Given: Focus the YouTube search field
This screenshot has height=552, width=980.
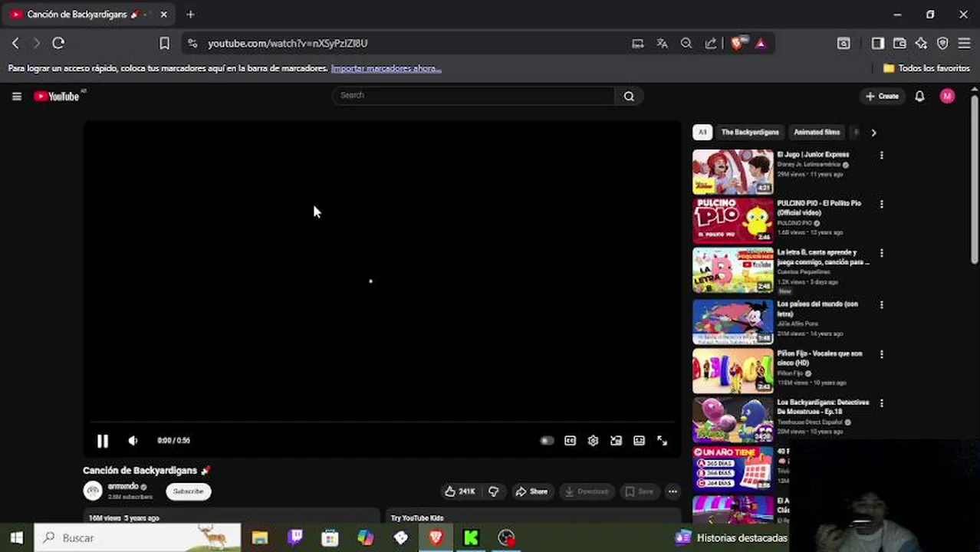Looking at the screenshot, I should coord(474,96).
